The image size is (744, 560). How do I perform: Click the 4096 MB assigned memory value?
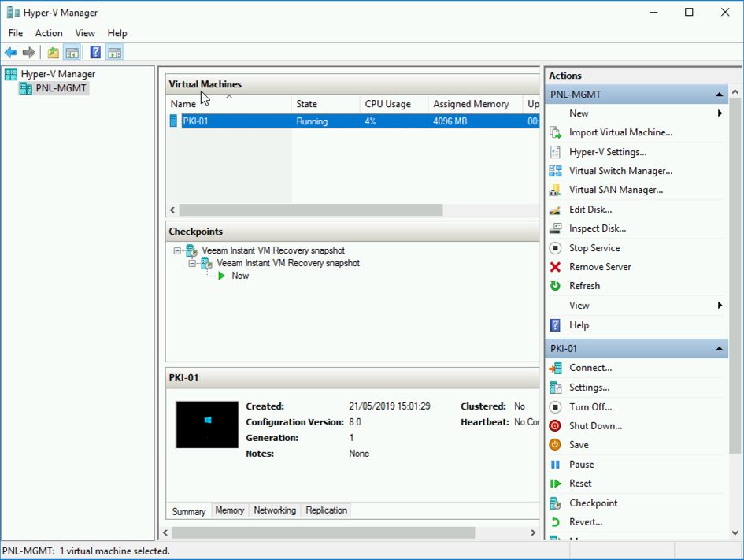click(x=450, y=121)
